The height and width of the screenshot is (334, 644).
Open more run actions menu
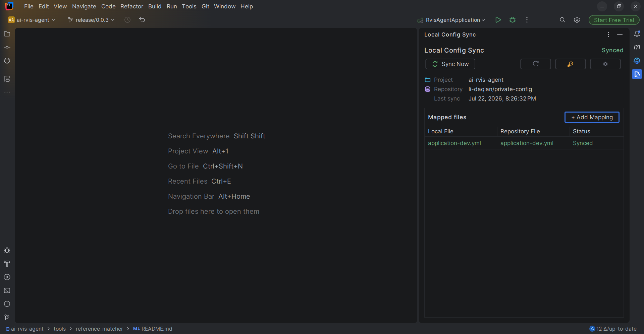tap(527, 20)
